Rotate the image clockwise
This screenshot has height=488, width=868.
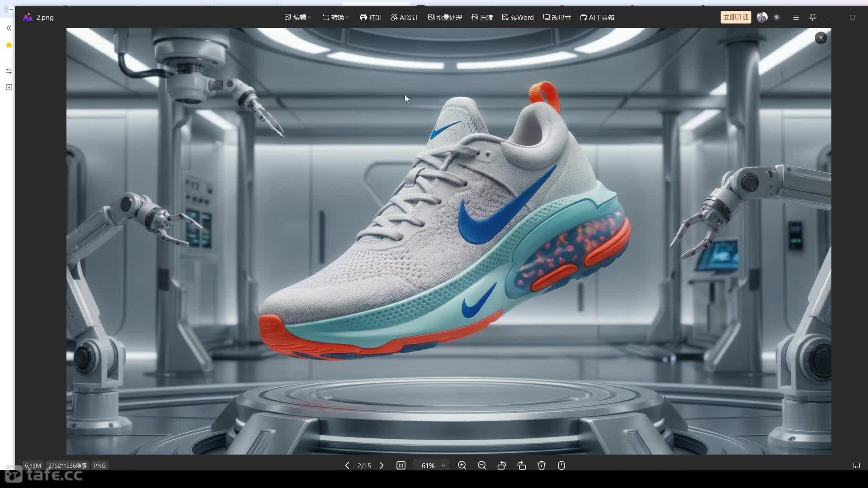[522, 465]
